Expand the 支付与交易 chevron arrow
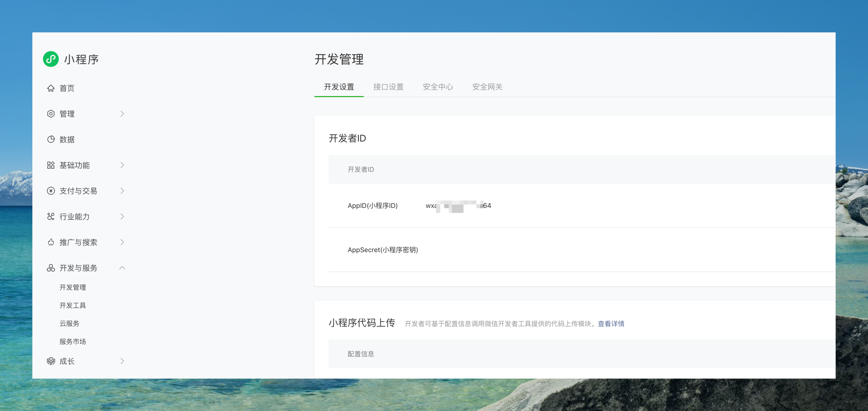This screenshot has height=411, width=868. tap(122, 191)
